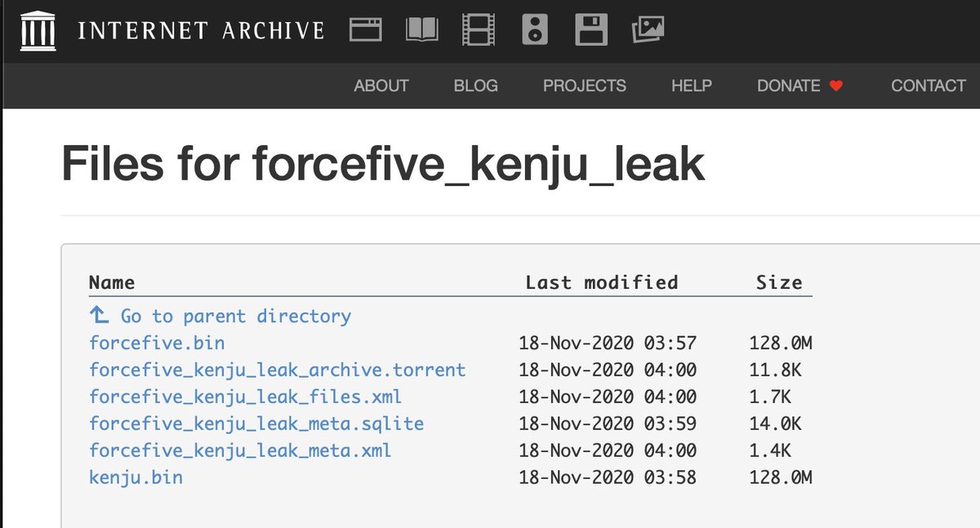Click the Last modified column header
Screen dimensions: 980x528
(602, 282)
